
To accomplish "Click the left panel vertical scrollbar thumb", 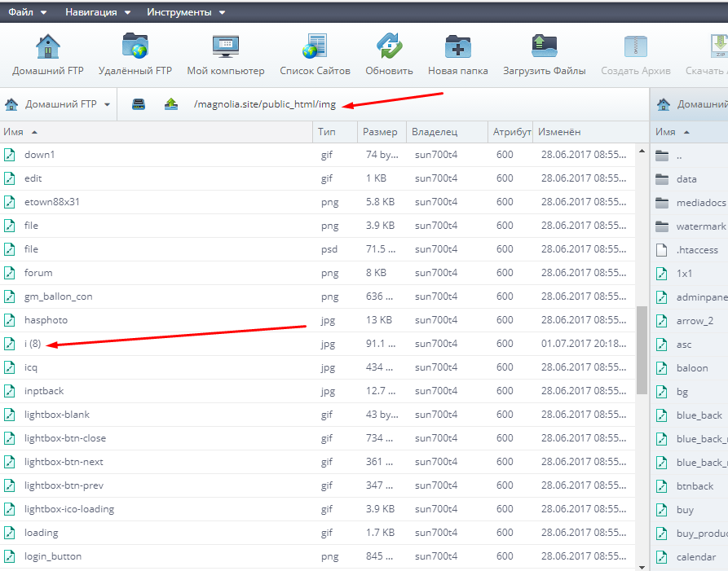I will [x=642, y=342].
